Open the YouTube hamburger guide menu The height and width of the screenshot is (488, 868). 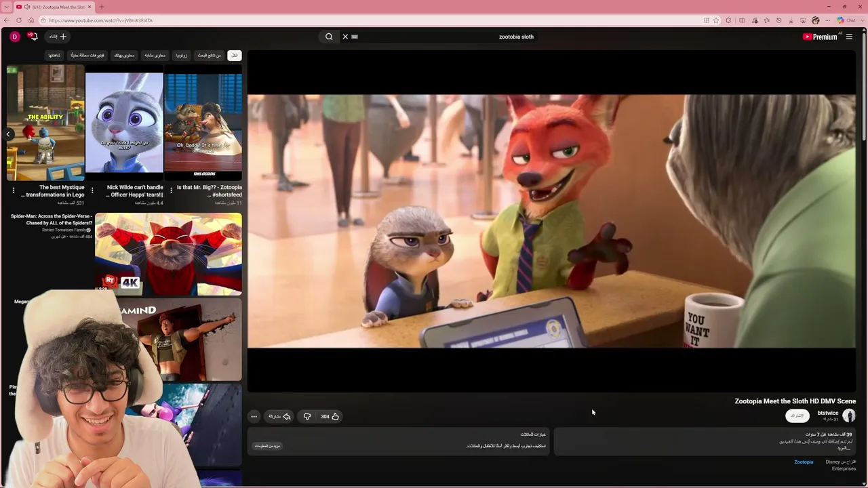tap(849, 37)
